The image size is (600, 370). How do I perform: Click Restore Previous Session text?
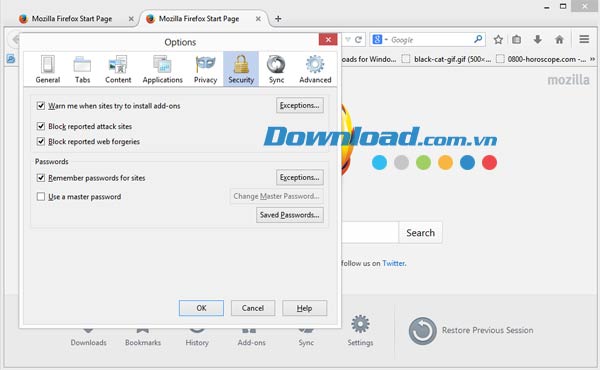(488, 330)
